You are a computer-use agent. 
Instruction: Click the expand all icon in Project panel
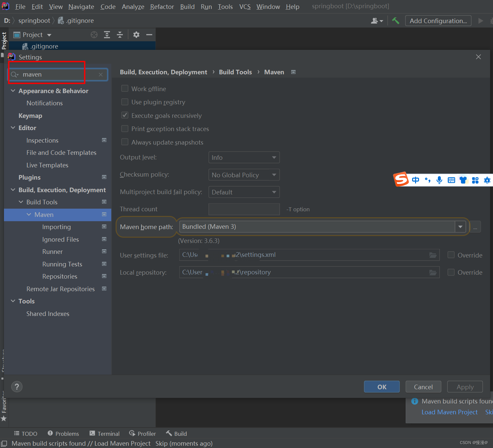tap(107, 35)
